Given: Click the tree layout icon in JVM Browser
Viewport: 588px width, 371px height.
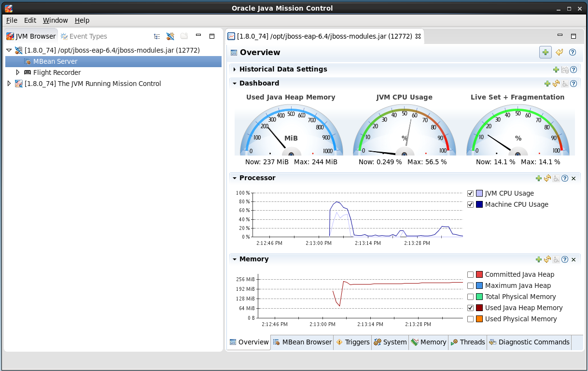Looking at the screenshot, I should (157, 36).
